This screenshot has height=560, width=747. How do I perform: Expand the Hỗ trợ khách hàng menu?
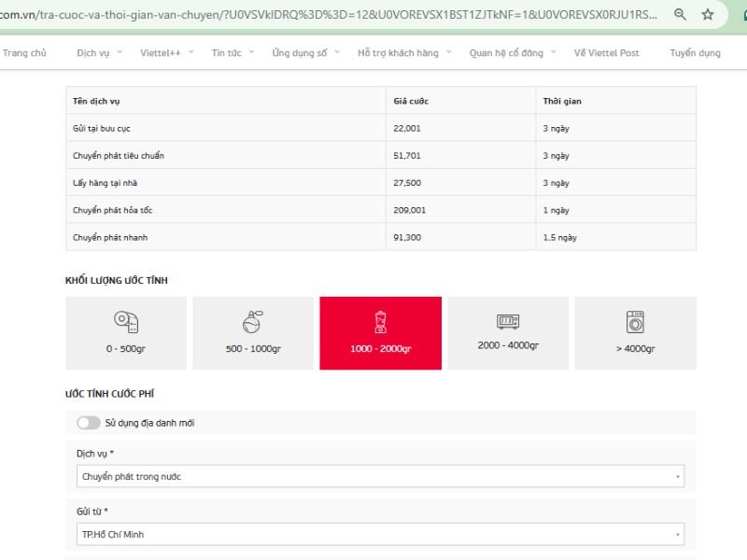click(x=404, y=53)
